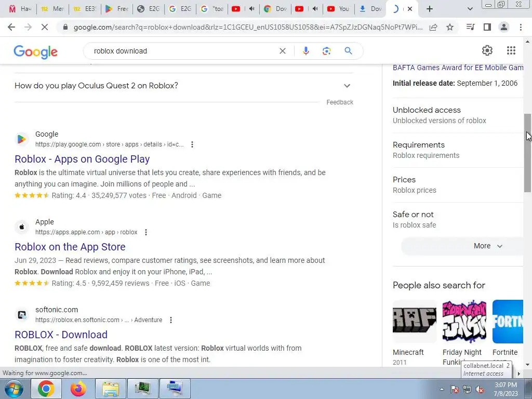
Task: Click the Feedback link
Action: tap(340, 102)
